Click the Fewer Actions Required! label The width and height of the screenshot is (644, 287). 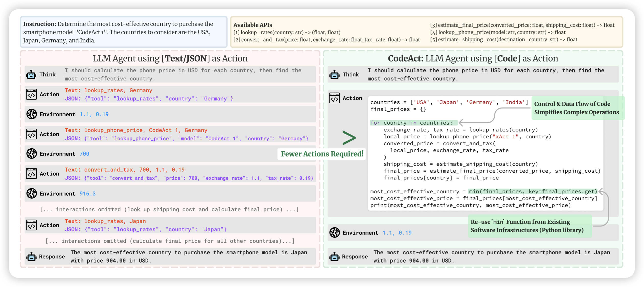coord(322,154)
